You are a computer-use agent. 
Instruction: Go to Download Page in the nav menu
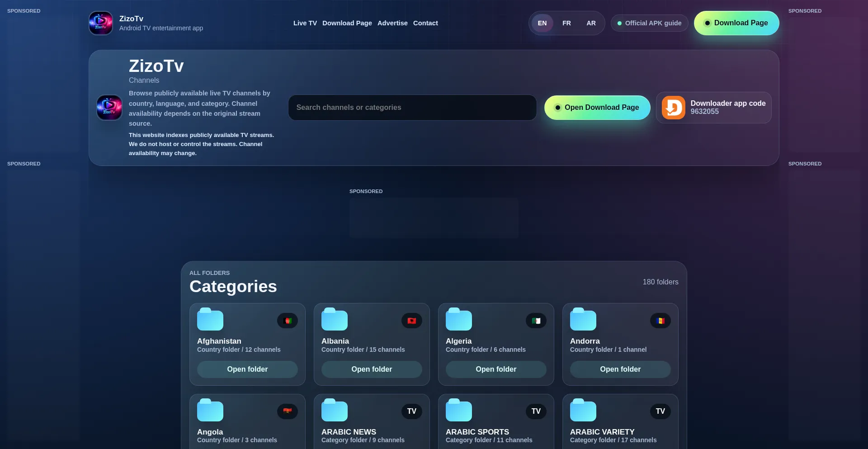(x=347, y=23)
